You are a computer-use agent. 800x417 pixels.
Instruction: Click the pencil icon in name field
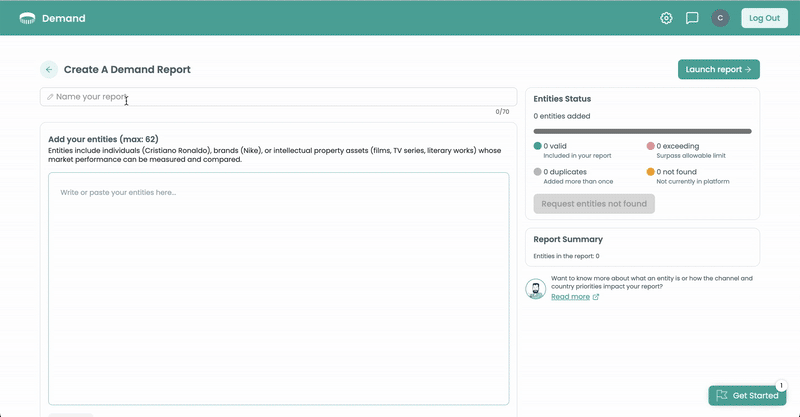[50, 97]
